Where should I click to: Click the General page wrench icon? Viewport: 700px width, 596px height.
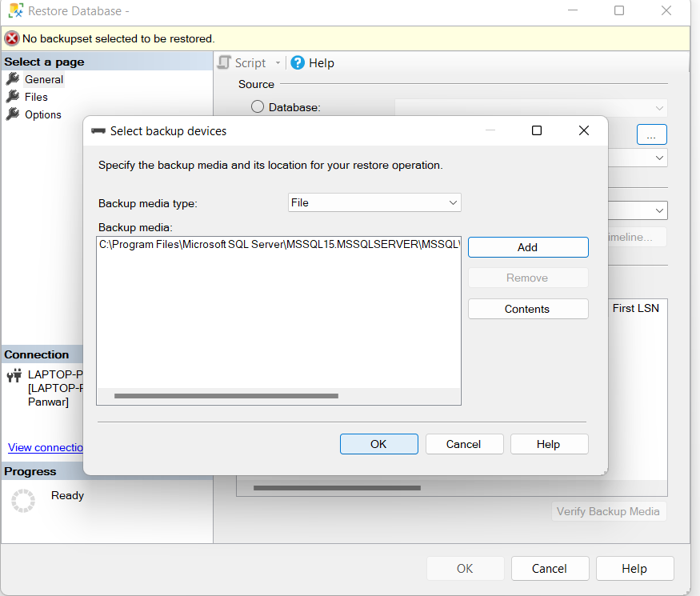tap(13, 79)
